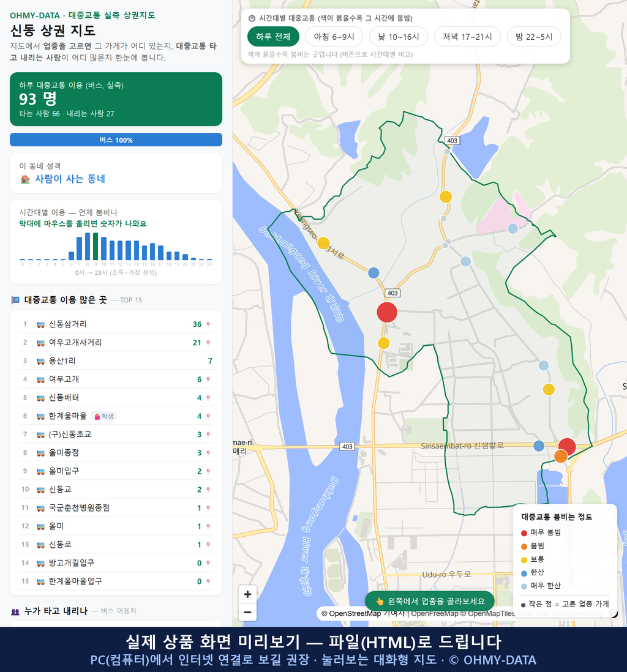This screenshot has height=672, width=627.
Task: Click the bus icon beside 올미
Action: pyautogui.click(x=41, y=527)
